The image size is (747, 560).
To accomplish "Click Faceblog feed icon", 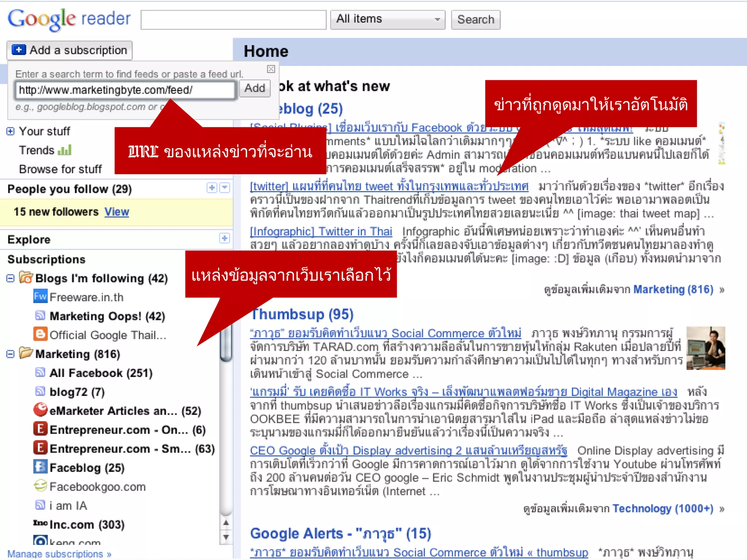I will click(x=40, y=467).
